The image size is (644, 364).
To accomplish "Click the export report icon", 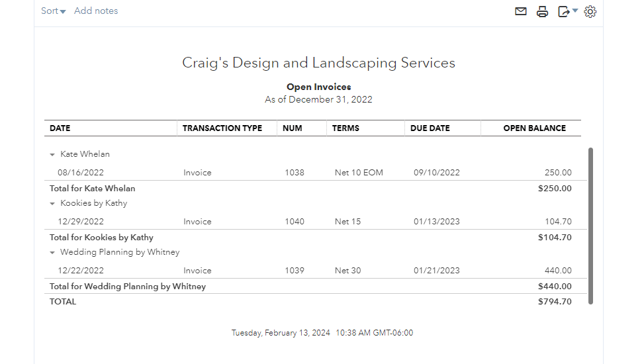I will pos(563,11).
